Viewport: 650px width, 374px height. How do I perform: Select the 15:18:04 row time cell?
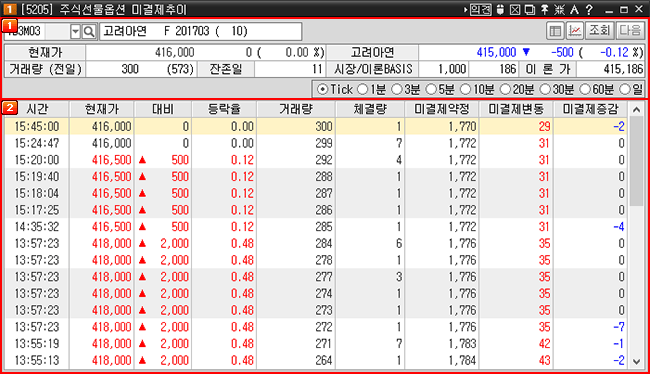(x=36, y=193)
